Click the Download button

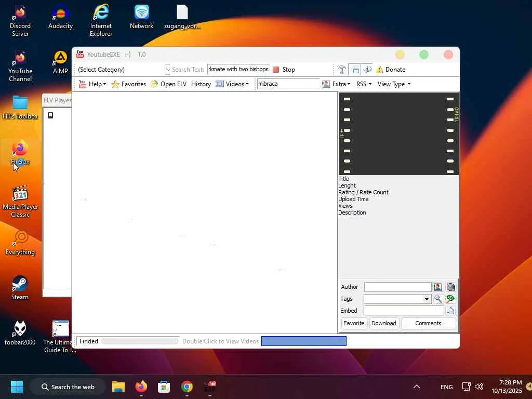pos(384,323)
